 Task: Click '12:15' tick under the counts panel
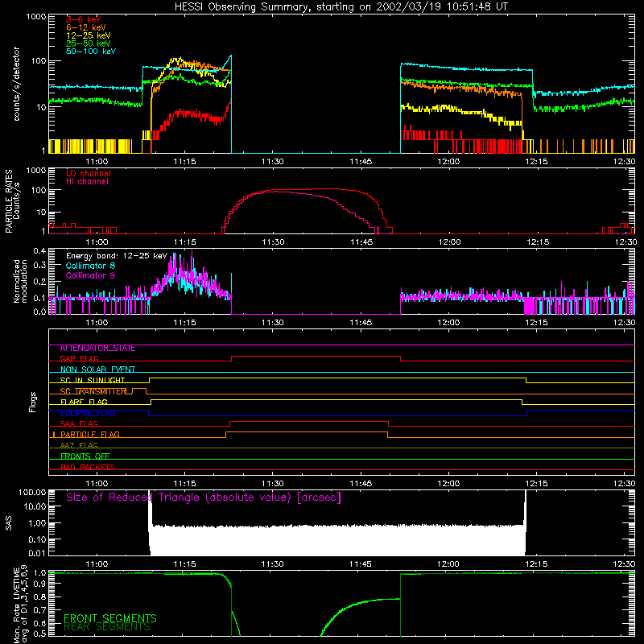[x=536, y=162]
